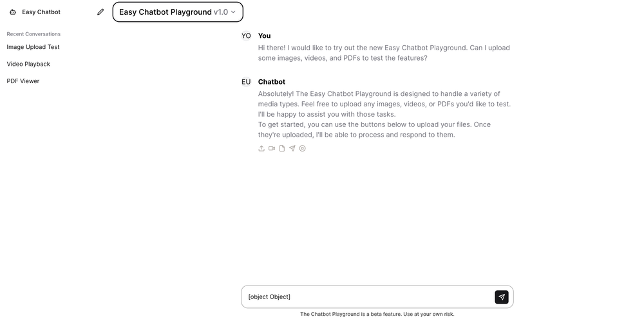
Task: Click the reply paragraph starting 'Absolutely!'
Action: point(384,104)
